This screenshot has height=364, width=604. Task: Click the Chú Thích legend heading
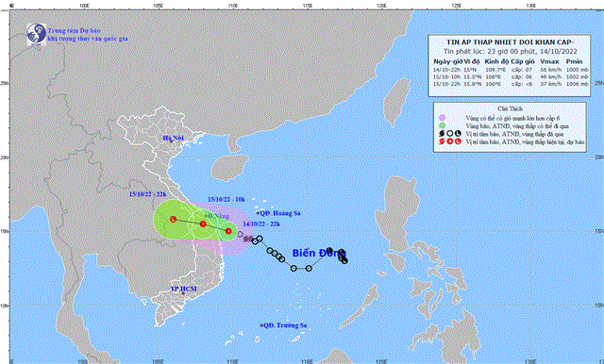coord(510,108)
